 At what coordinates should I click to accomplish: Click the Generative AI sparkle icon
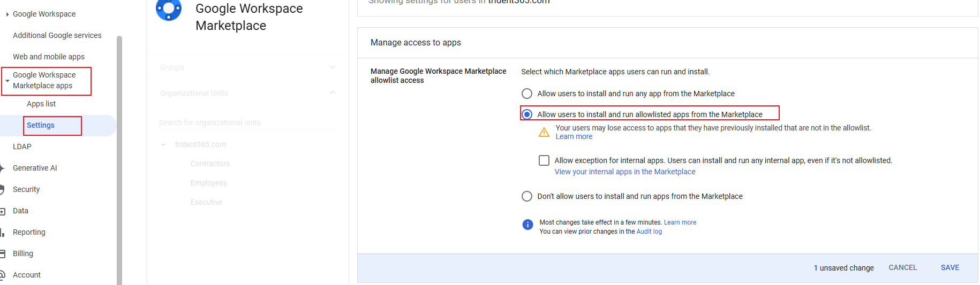[2, 168]
